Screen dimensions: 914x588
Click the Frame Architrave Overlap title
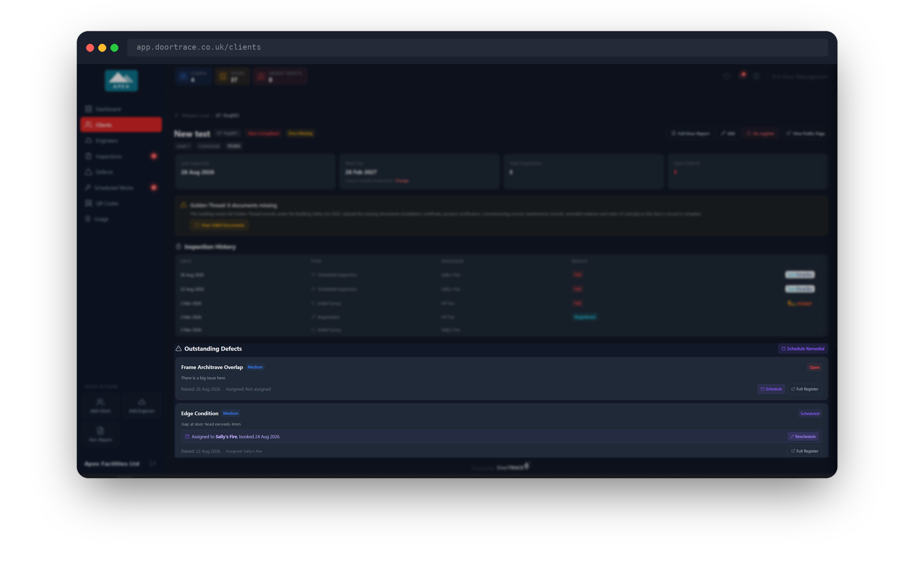[x=212, y=367]
